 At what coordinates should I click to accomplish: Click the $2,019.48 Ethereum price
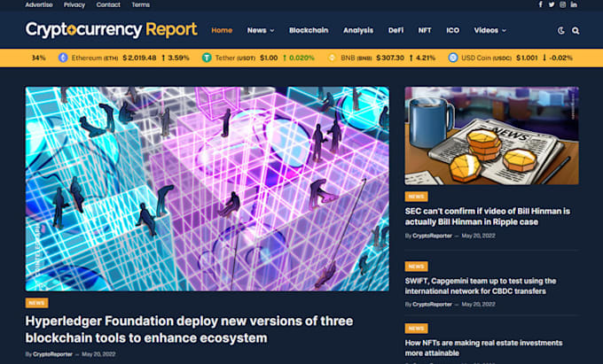pyautogui.click(x=139, y=58)
